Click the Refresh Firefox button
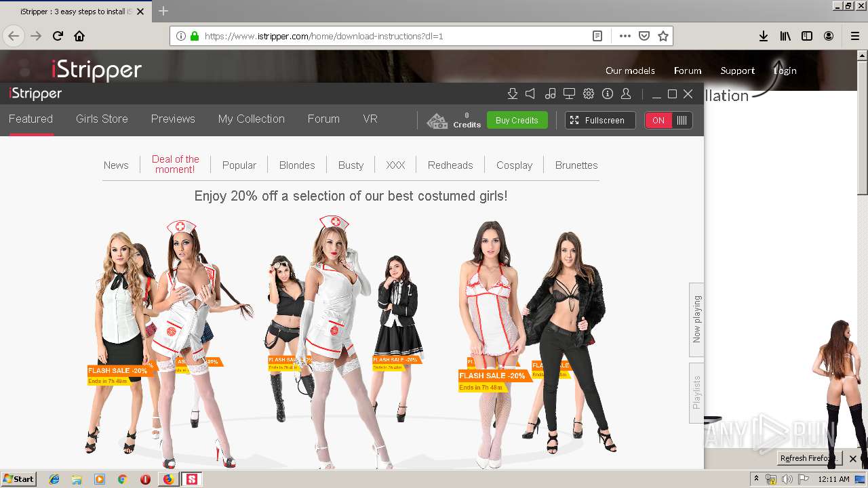The width and height of the screenshot is (868, 488). (x=810, y=458)
